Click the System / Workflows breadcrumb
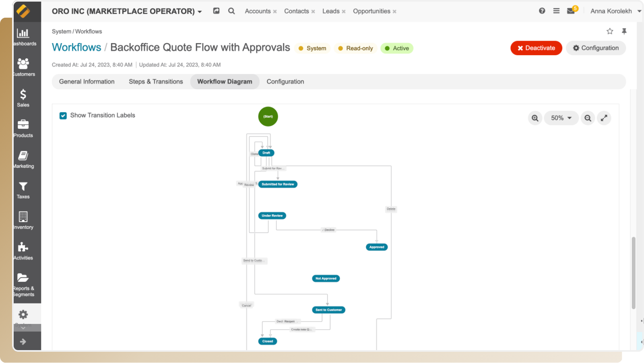Screen dimensions: 644x363 coord(77,31)
